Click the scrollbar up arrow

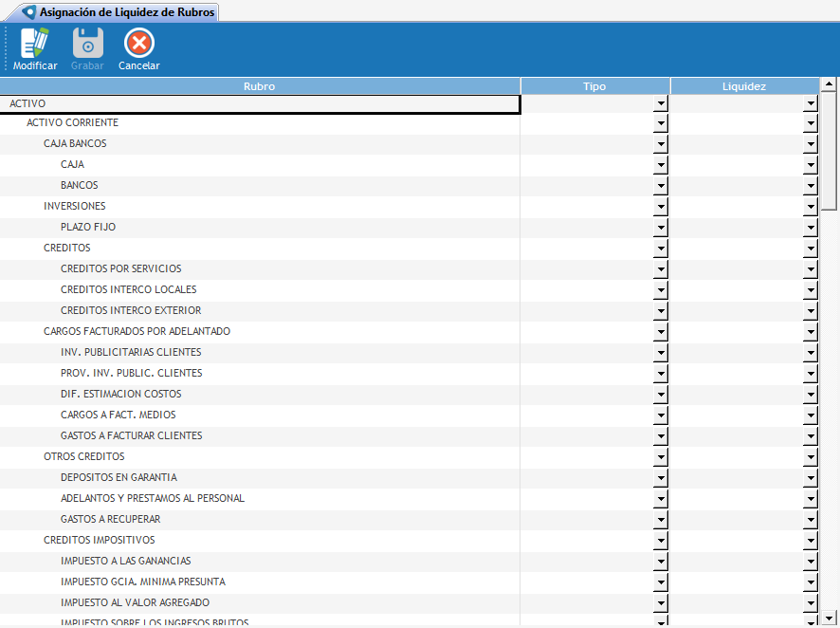(829, 85)
